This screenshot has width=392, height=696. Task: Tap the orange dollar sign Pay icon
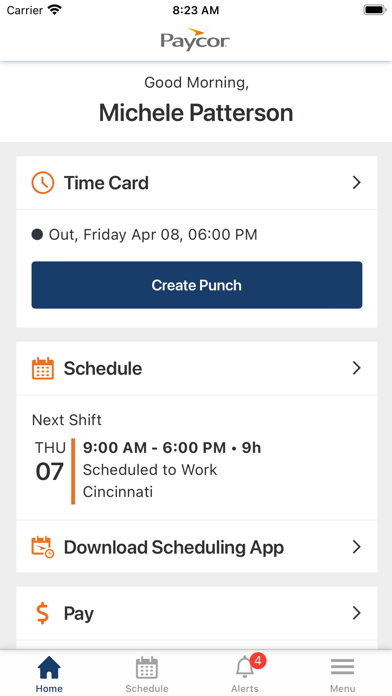[43, 613]
